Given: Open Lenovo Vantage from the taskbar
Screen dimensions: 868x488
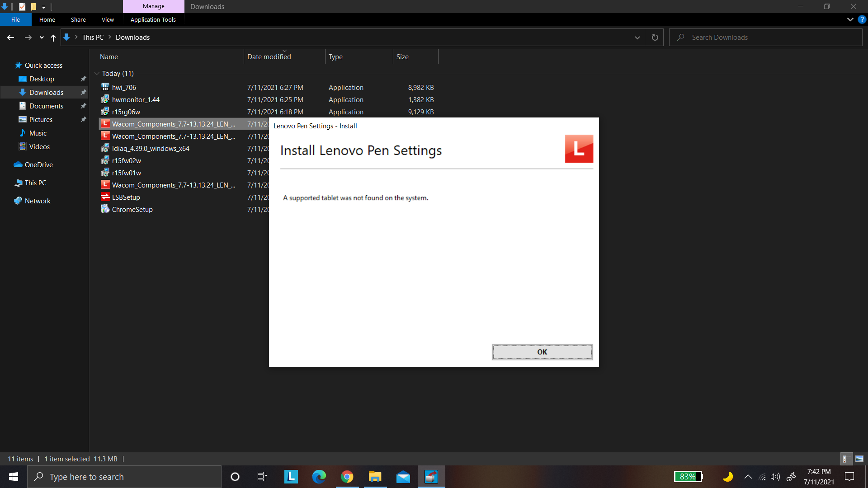Looking at the screenshot, I should tap(291, 477).
